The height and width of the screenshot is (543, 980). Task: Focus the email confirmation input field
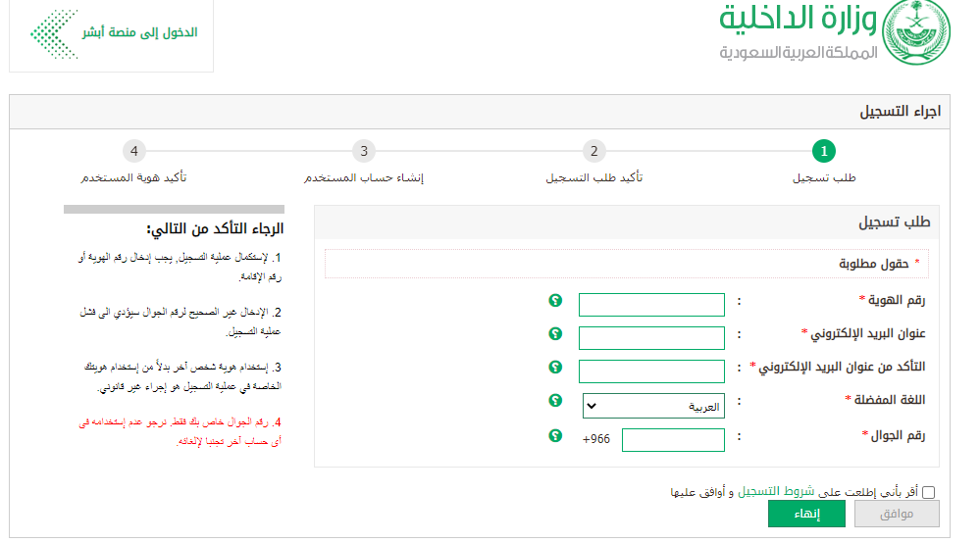651,370
